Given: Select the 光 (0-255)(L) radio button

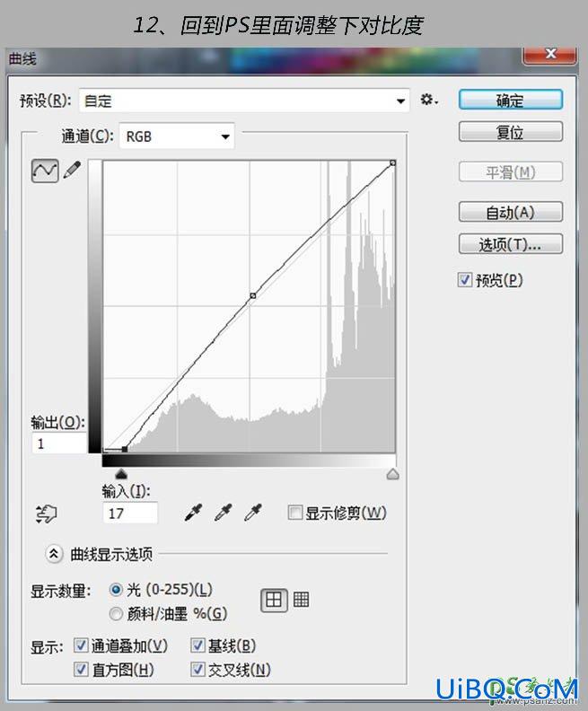Looking at the screenshot, I should tap(116, 590).
